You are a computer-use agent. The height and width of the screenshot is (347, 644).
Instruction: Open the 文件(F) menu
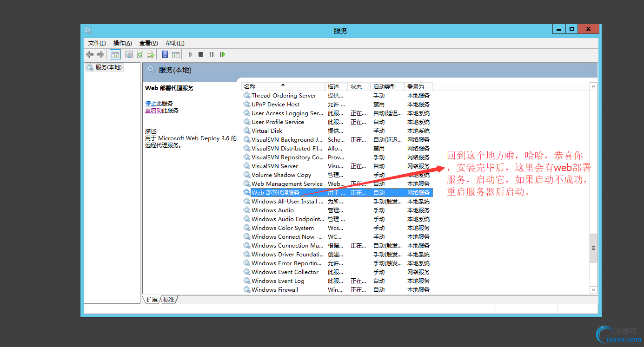[97, 43]
